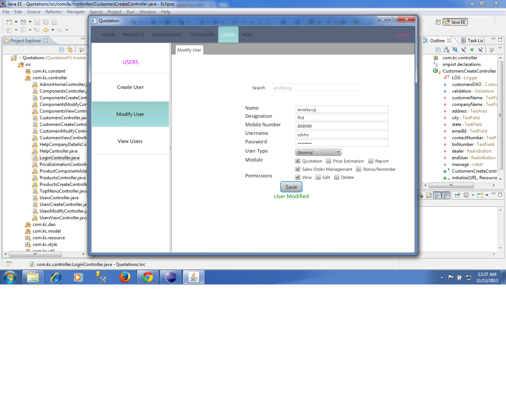Open Google Chrome from taskbar
Image resolution: width=506 pixels, height=420 pixels.
pos(148,277)
